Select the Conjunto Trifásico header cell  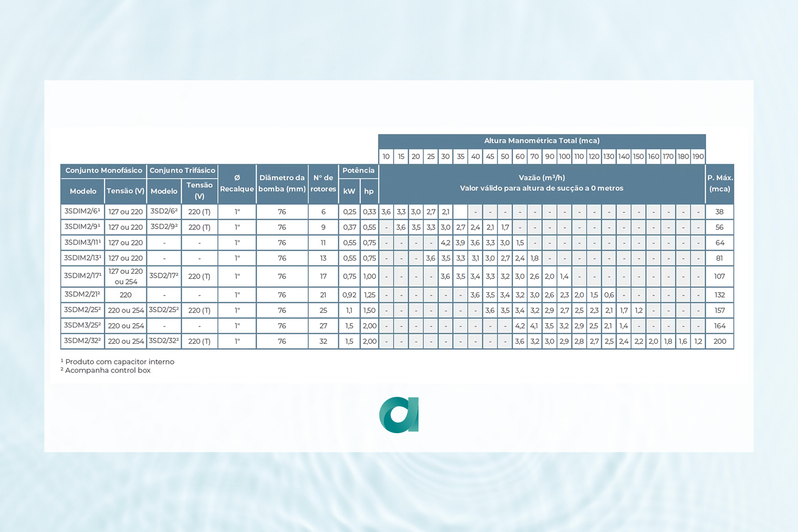point(182,171)
